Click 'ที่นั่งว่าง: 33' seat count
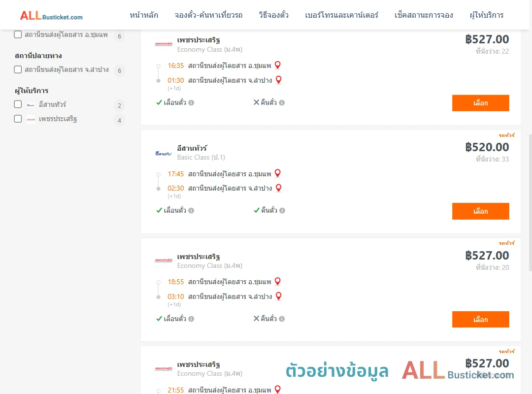This screenshot has width=532, height=394. [492, 159]
